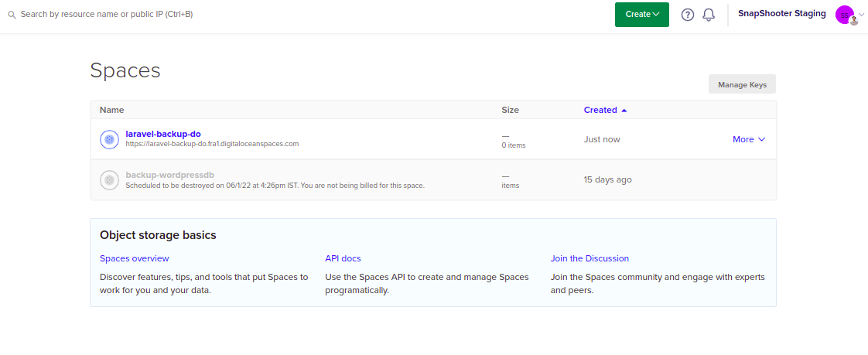Open the notifications bell
The height and width of the screenshot is (355, 868).
pyautogui.click(x=709, y=15)
